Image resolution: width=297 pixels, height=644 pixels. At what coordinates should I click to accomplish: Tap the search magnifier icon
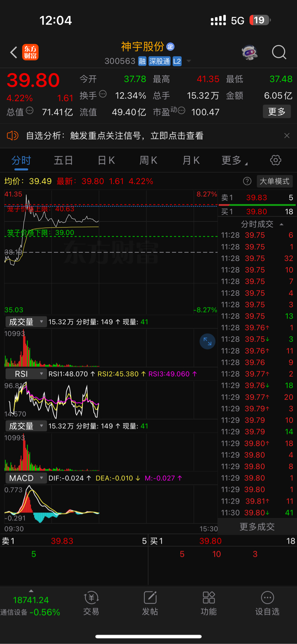[x=279, y=52]
